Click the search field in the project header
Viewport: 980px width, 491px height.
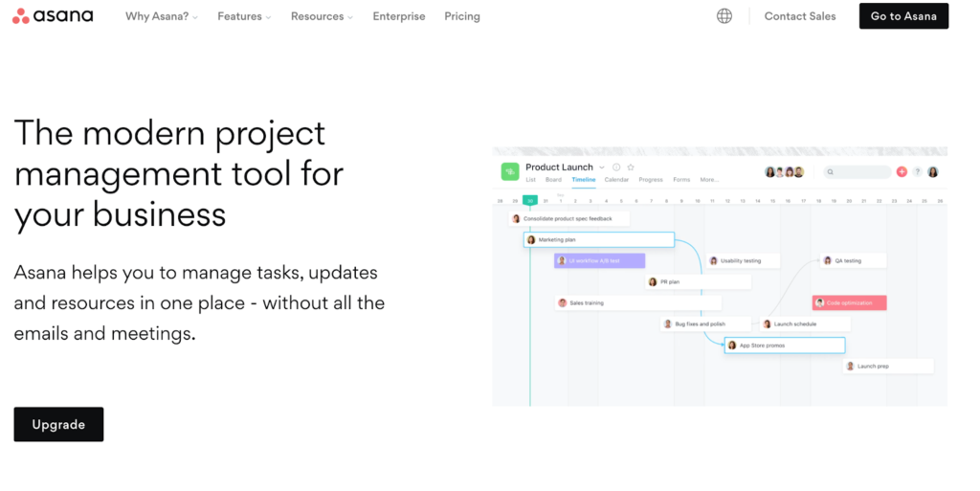click(x=857, y=171)
